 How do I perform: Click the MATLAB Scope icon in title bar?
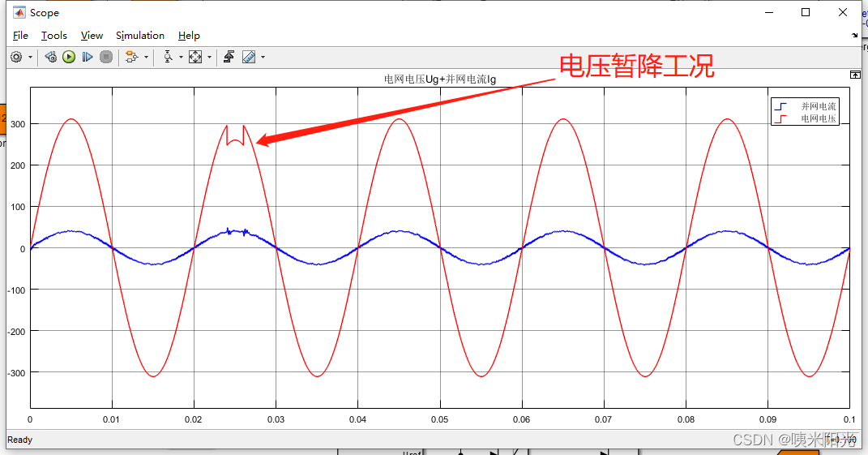[19, 12]
